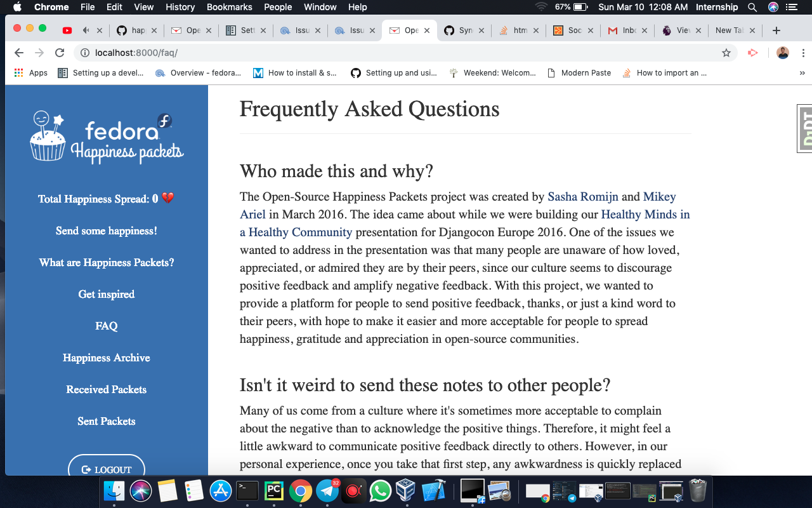
Task: Click the 'Internship' user name in menu bar
Action: pos(717,7)
